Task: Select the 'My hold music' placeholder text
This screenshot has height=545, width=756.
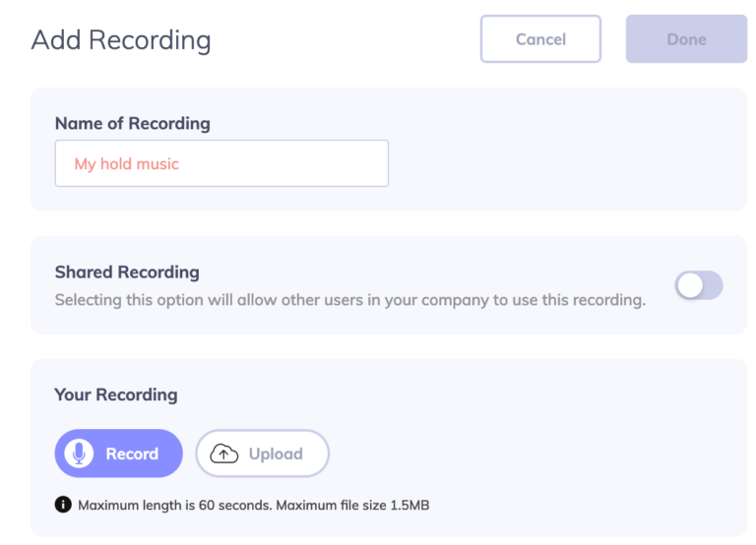Action: tap(127, 164)
